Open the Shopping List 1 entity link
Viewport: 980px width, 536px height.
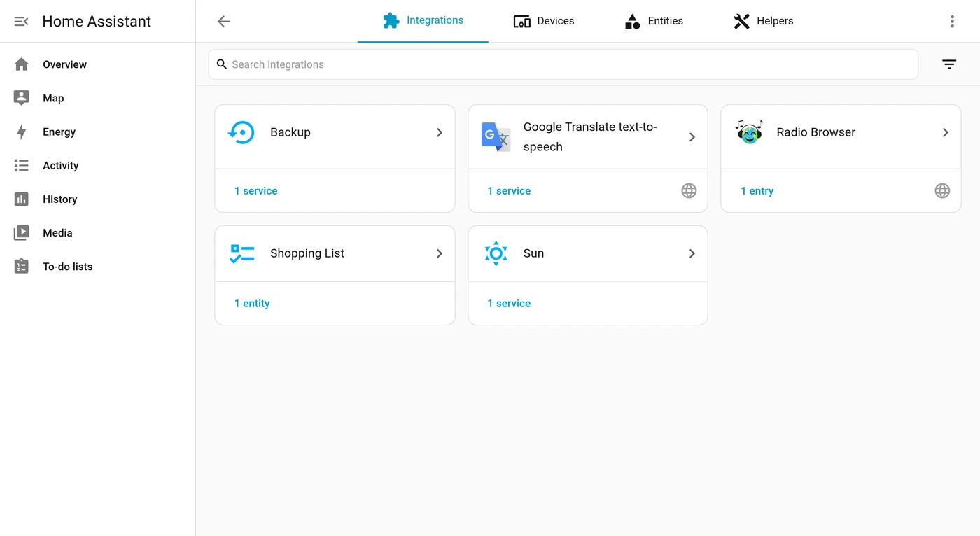pos(252,304)
